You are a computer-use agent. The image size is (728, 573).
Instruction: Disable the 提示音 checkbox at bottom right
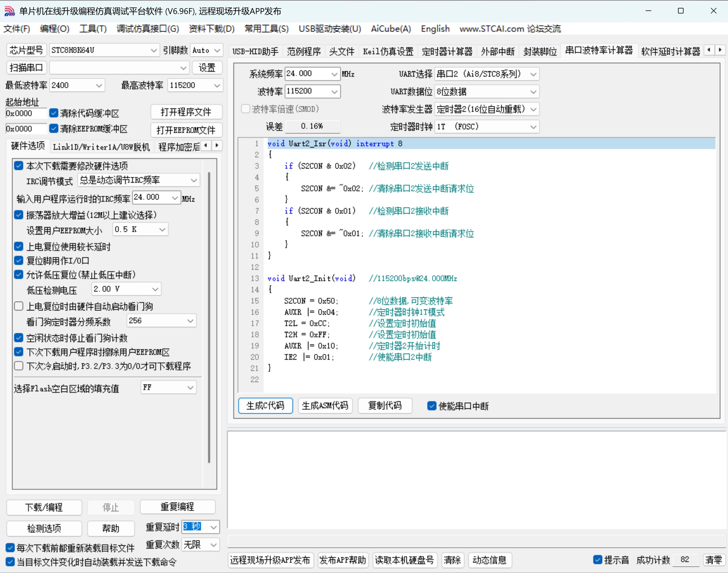pos(598,560)
